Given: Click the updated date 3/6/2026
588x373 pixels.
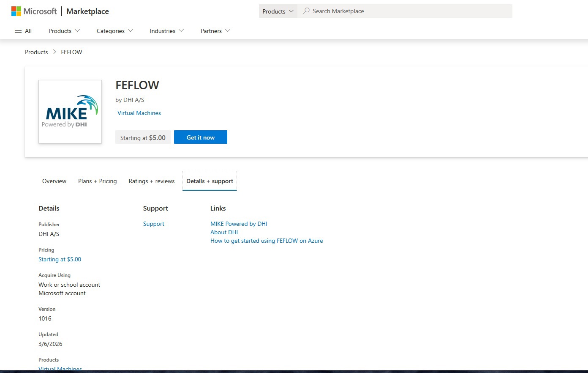Looking at the screenshot, I should pyautogui.click(x=50, y=344).
